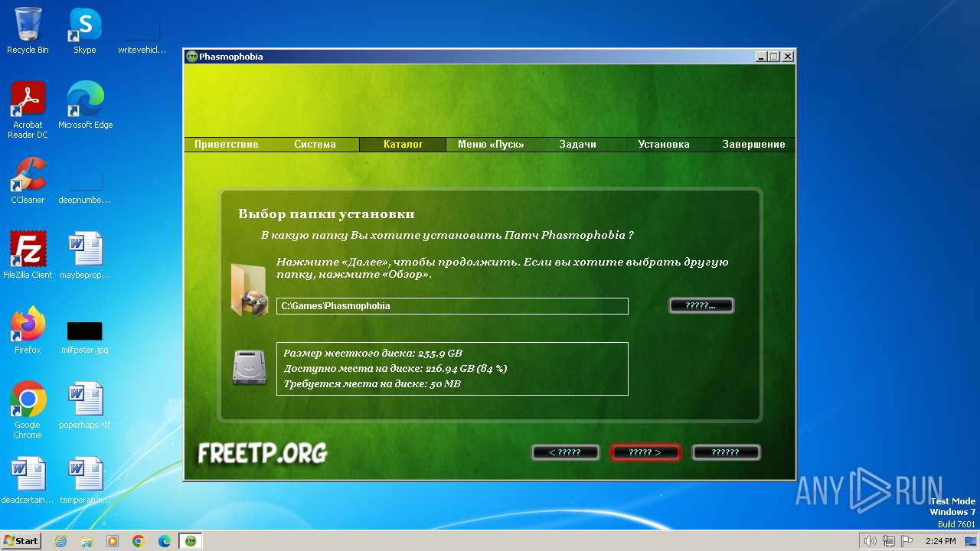Select the Меню «Пуск» installer step

491,144
